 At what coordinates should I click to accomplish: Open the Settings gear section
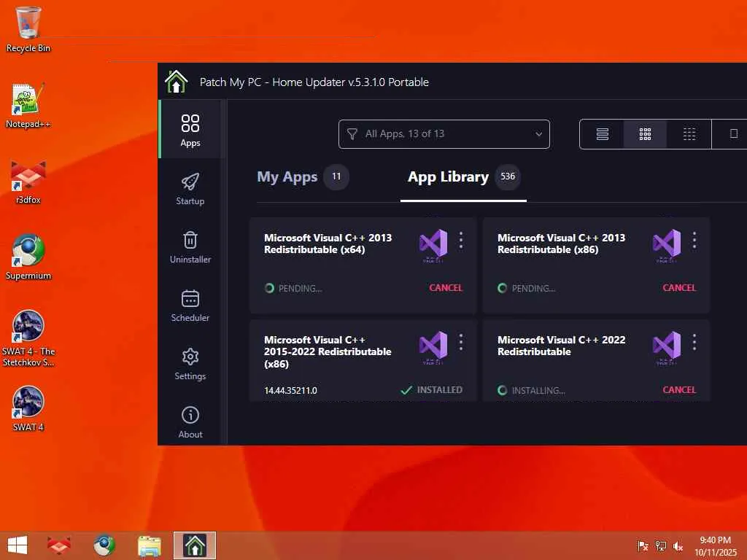pos(190,364)
